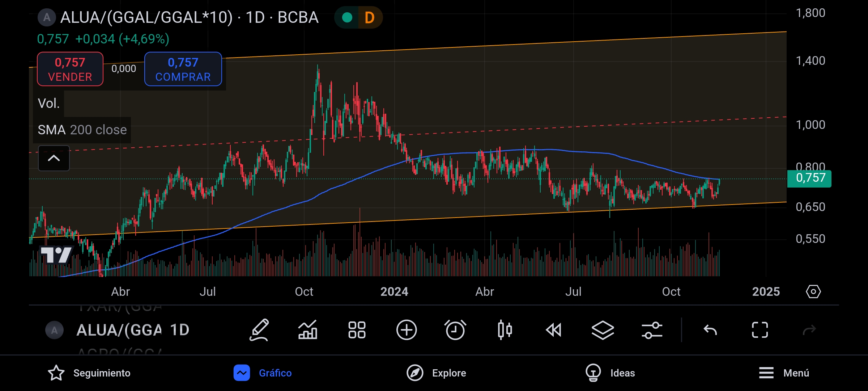Create an alert with the clock icon
Viewport: 868px width, 391px height.
tap(455, 330)
